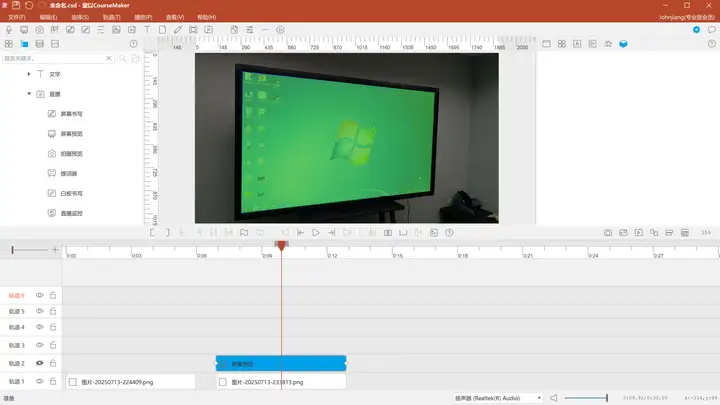This screenshot has width=720, height=405.
Task: Adjust the speaker volume slider
Action: pyautogui.click(x=586, y=398)
